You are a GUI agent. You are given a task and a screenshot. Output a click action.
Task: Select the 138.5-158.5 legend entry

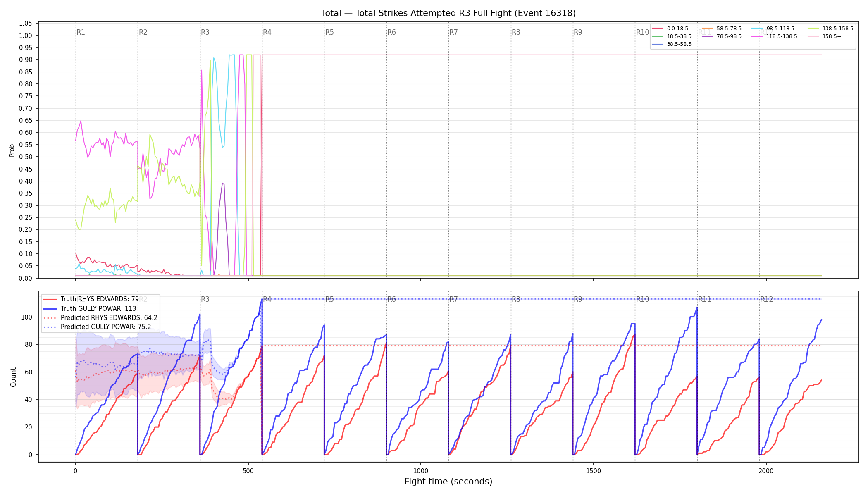830,29
